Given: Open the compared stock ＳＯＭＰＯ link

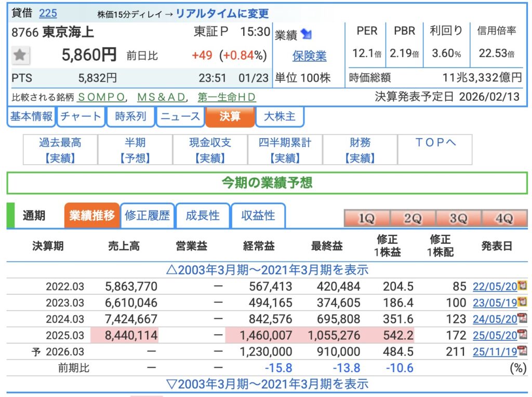Looking at the screenshot, I should [x=102, y=97].
